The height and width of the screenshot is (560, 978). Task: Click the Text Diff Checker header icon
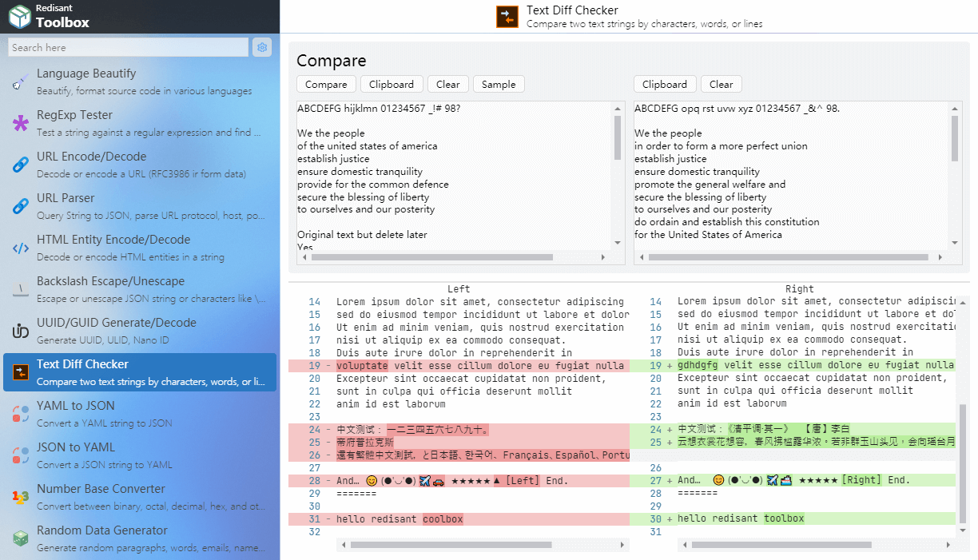tap(509, 16)
